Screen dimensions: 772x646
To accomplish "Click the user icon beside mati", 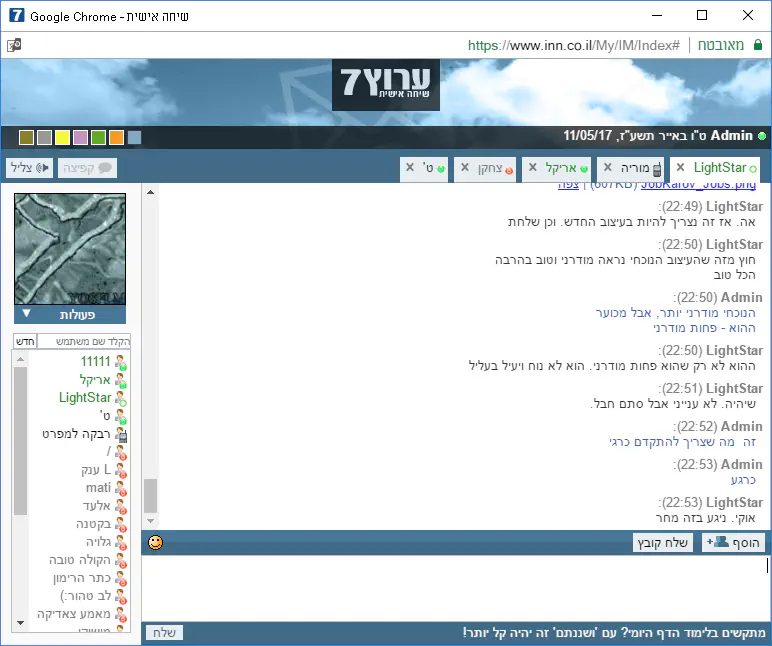I will [x=121, y=488].
